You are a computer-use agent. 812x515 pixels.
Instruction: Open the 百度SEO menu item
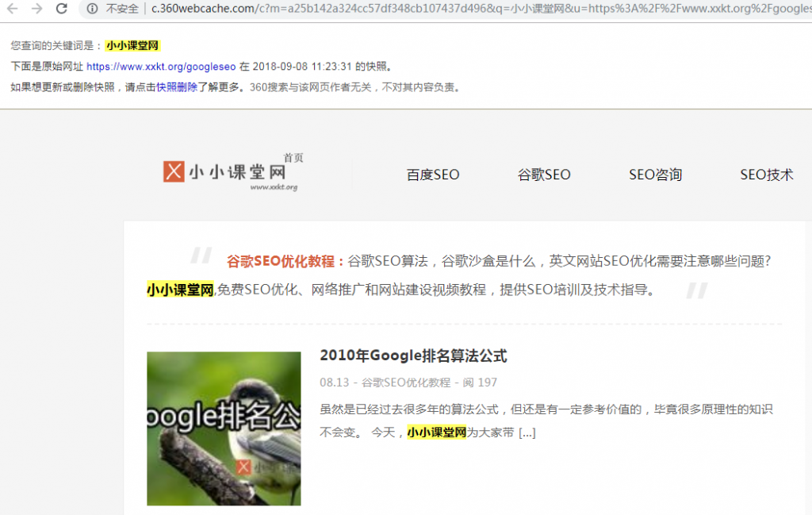[433, 175]
